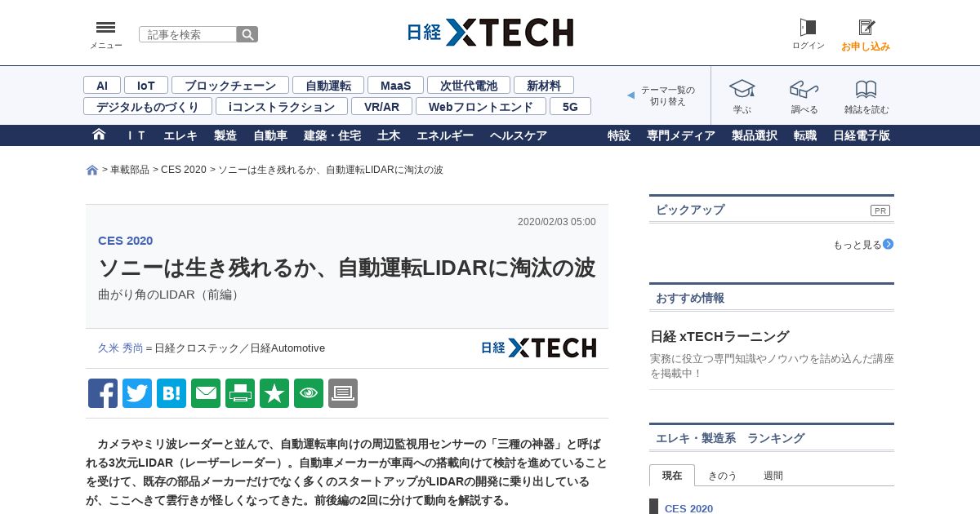
Task: Click the 日経xTECH logo in the header
Action: pos(490,33)
